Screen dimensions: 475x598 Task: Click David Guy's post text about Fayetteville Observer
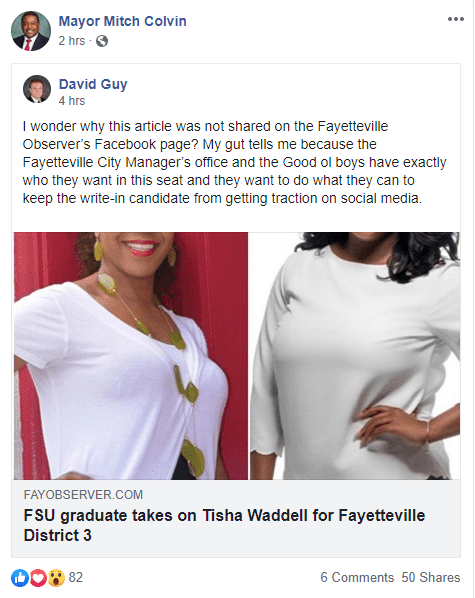pos(234,162)
